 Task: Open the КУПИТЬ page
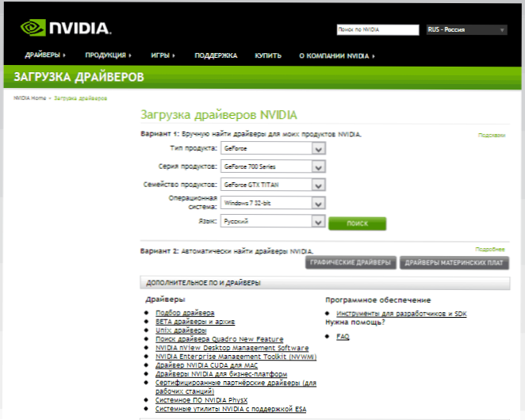coord(268,55)
